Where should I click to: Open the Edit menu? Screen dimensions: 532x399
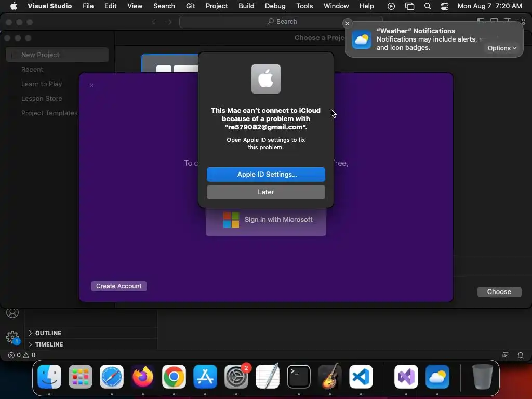tap(110, 6)
